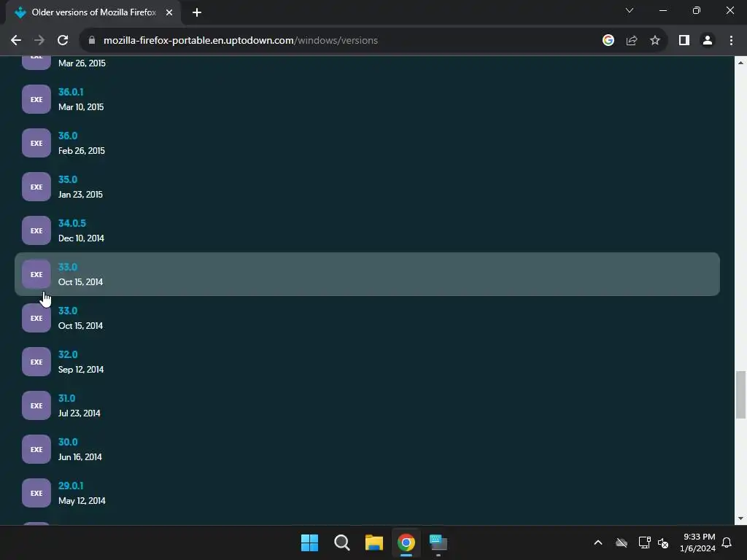This screenshot has height=560, width=747.
Task: Open version 36.0 download link
Action: click(68, 136)
